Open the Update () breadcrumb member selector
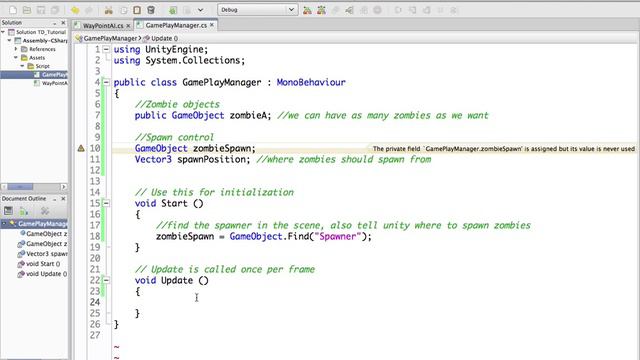 click(161, 38)
